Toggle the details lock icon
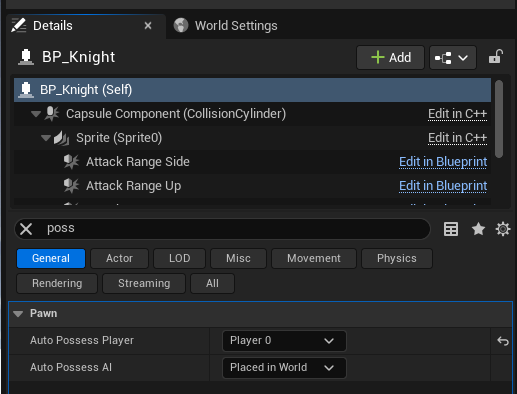This screenshot has height=394, width=517. click(x=496, y=57)
